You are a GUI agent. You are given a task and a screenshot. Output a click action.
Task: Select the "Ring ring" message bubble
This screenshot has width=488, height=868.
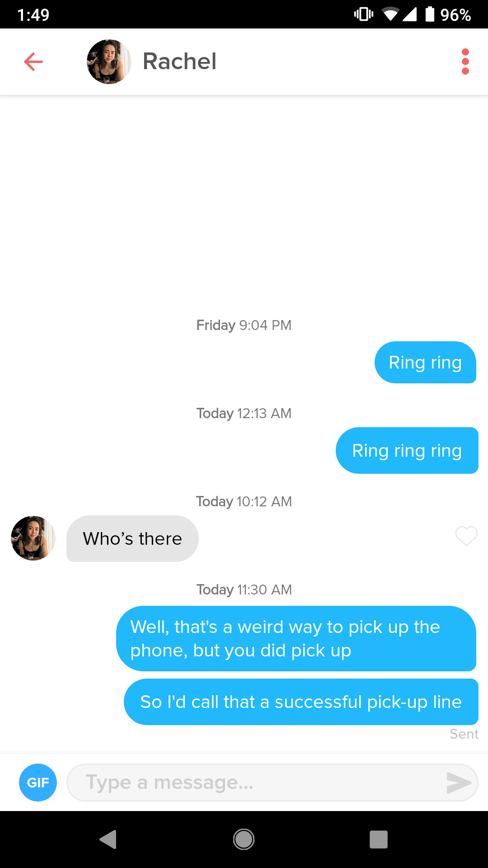(425, 363)
